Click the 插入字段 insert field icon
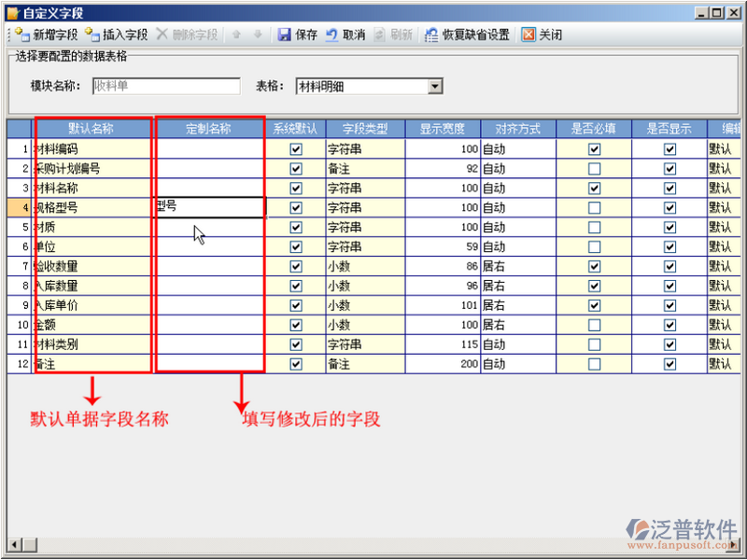Image resolution: width=747 pixels, height=560 pixels. (x=92, y=35)
